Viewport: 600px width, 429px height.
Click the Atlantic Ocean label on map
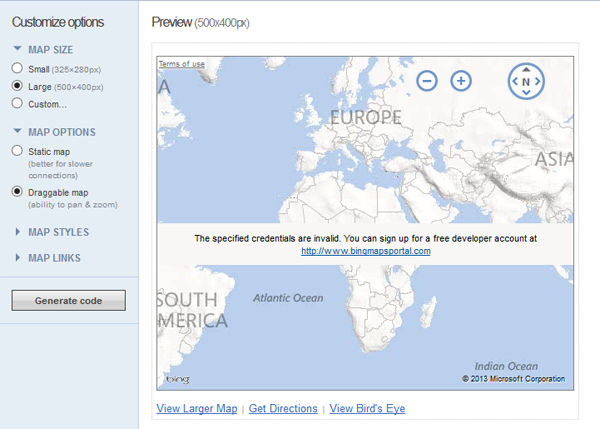[288, 298]
